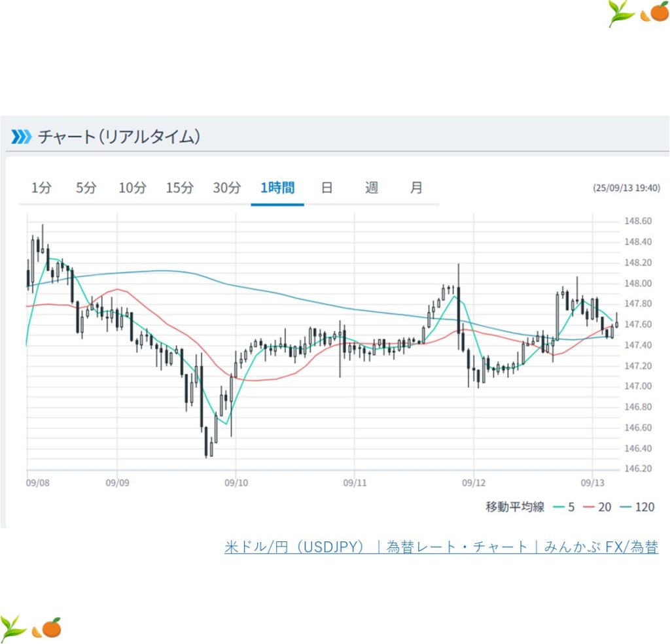Screen dimensions: 670x644
Task: Switch chart to 1分 timeframe
Action: coord(41,188)
